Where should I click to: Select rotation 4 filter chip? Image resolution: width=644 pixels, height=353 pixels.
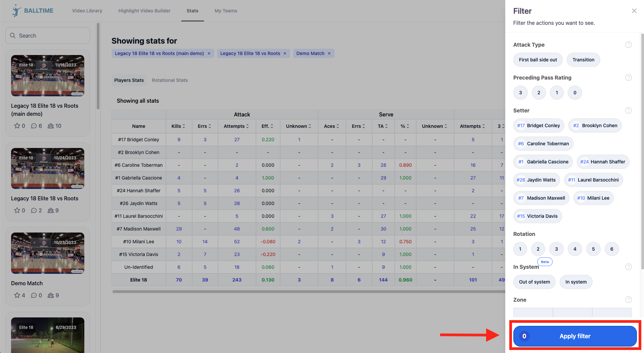tap(574, 249)
